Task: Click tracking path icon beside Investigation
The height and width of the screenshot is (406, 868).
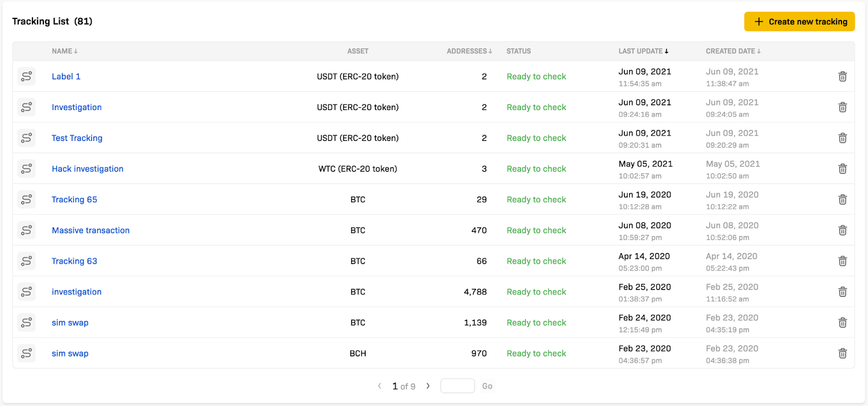Action: click(26, 107)
